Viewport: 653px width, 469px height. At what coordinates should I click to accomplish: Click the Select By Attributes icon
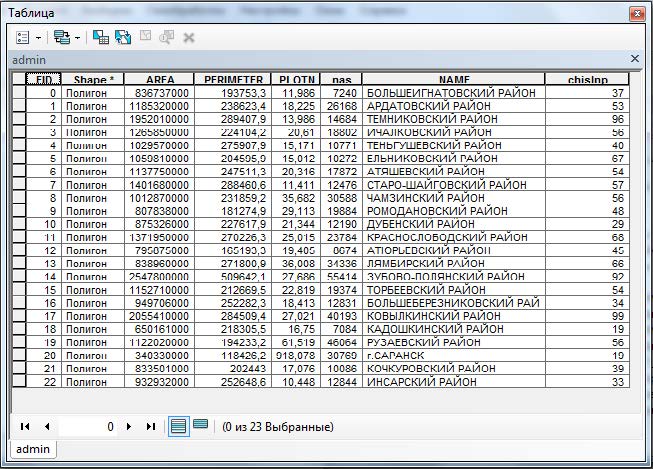pos(101,37)
